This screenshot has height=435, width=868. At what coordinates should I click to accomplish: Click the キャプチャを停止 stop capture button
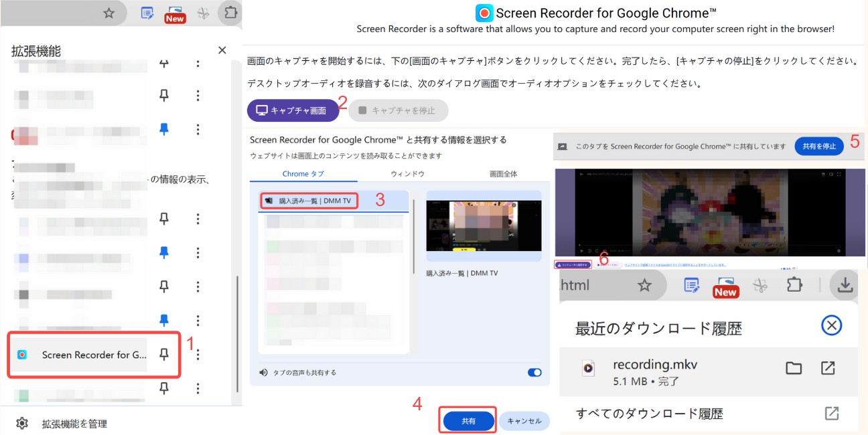(x=398, y=110)
